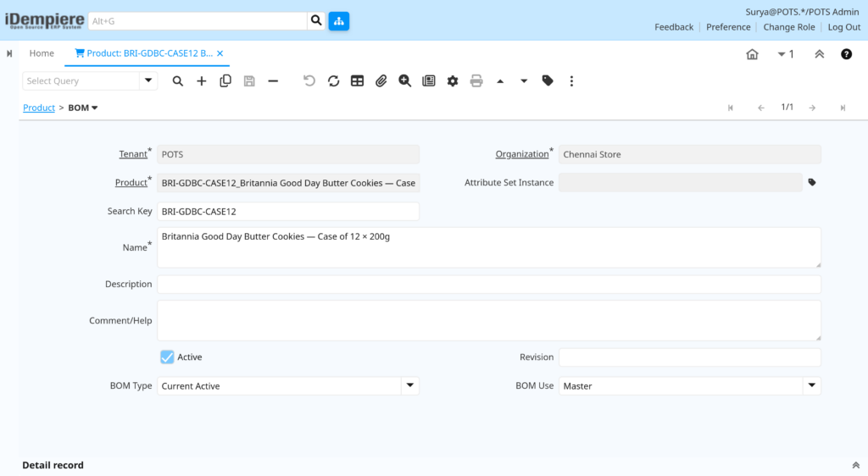Screen dimensions: 868x476
Task: Go to the first record navigation icon
Action: point(731,108)
